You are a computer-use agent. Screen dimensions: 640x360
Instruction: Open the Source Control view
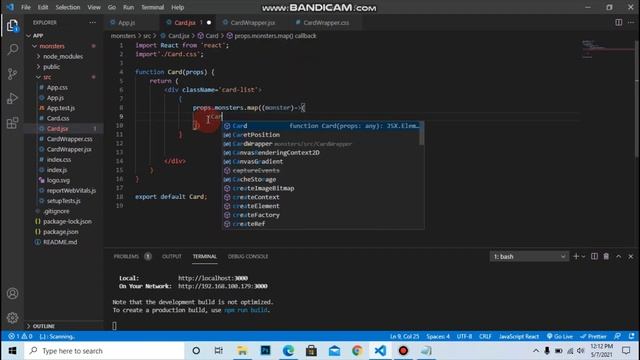[x=12, y=74]
